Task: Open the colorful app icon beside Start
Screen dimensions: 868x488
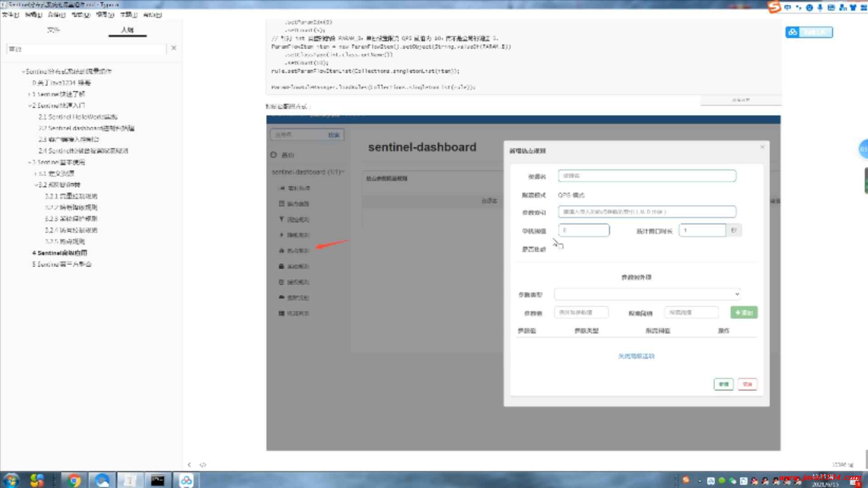Action: [x=37, y=480]
